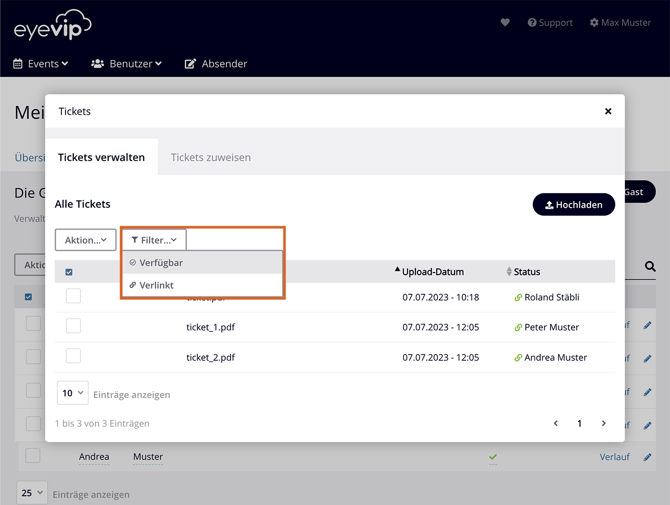Toggle select-all checkbox in background guest list
Image resolution: width=670 pixels, height=505 pixels.
(x=28, y=297)
